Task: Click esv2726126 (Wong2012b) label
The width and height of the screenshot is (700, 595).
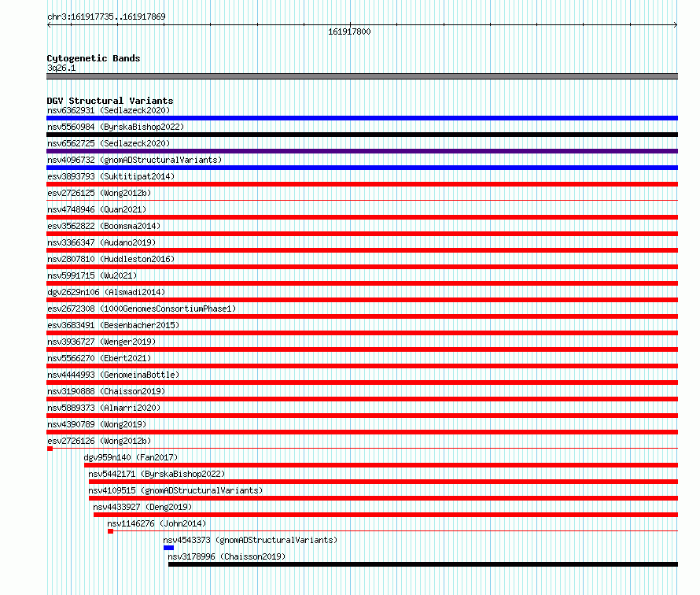Action: [x=99, y=441]
